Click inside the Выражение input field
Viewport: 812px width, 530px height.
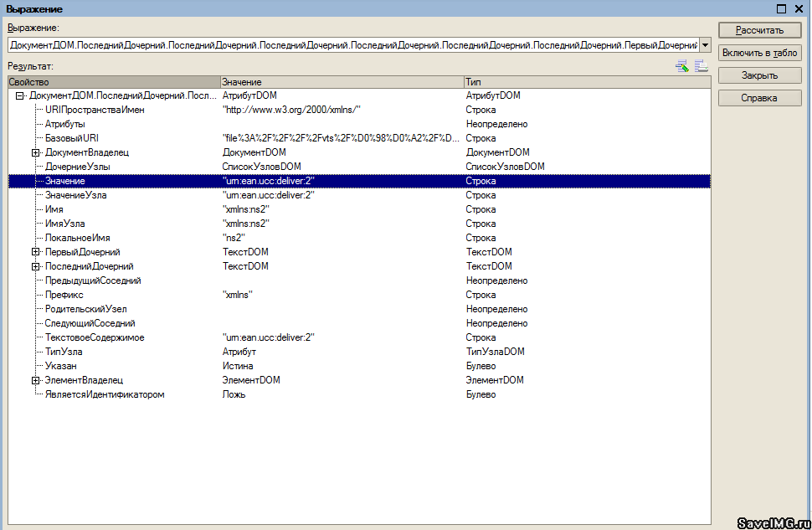(x=352, y=44)
